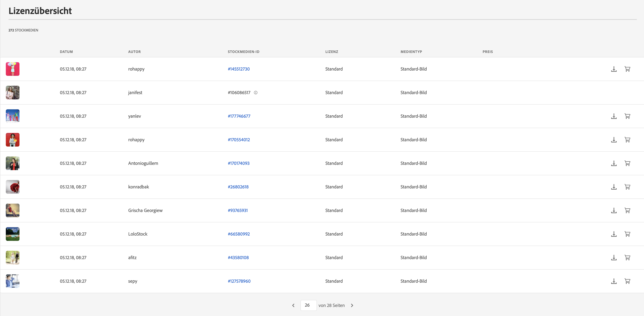Download rohappy image #170554012
Viewport: 644px width, 316px height.
click(x=614, y=140)
